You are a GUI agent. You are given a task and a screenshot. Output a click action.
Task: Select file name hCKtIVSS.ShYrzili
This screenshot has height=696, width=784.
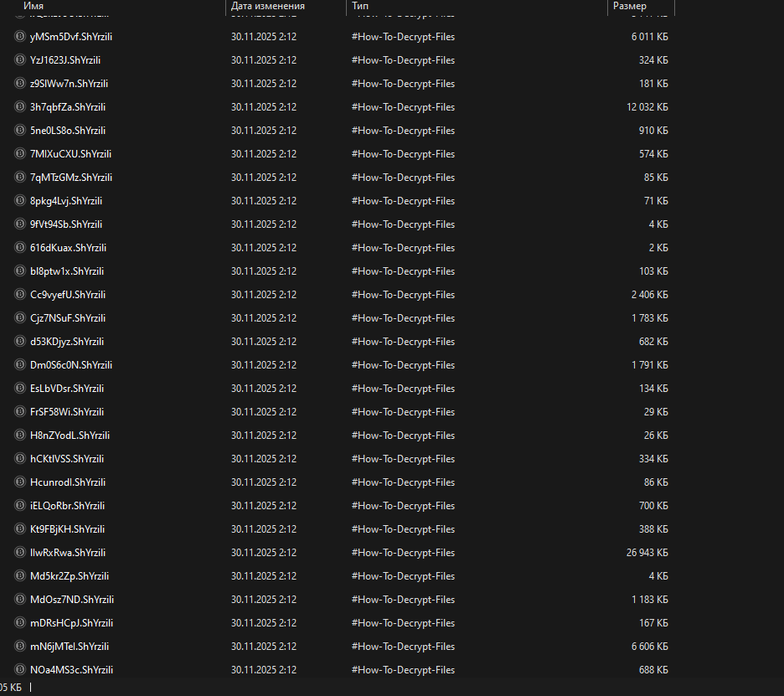tap(67, 459)
